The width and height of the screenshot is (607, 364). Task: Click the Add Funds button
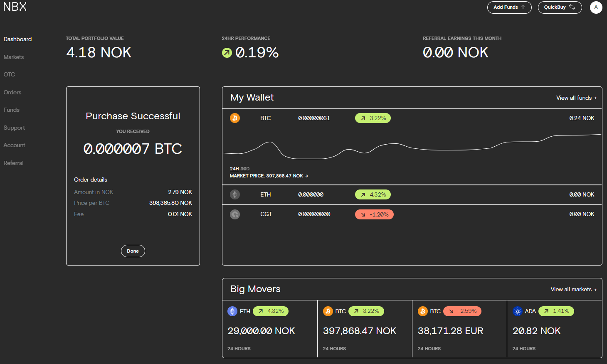tap(509, 7)
